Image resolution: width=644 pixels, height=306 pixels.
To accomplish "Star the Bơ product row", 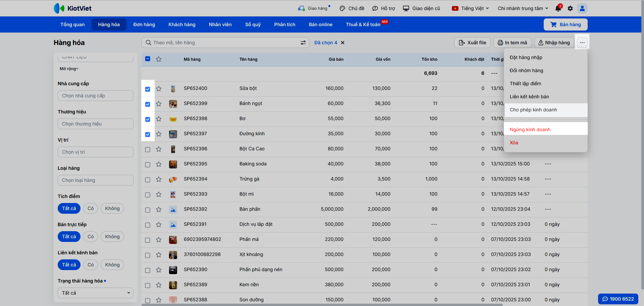I will pyautogui.click(x=159, y=119).
